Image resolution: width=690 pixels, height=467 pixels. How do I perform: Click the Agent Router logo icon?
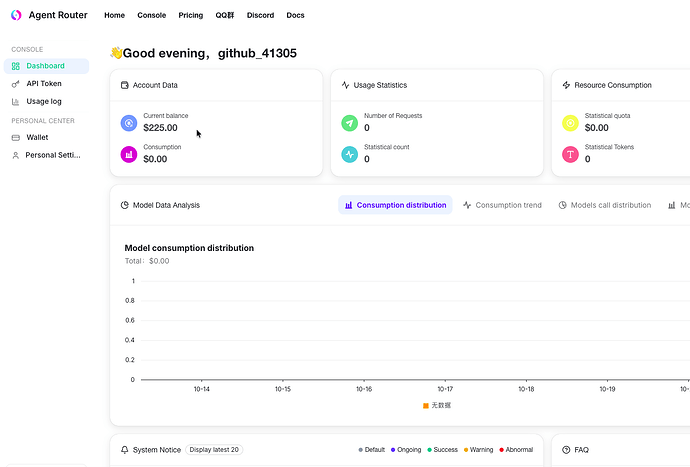(16, 15)
